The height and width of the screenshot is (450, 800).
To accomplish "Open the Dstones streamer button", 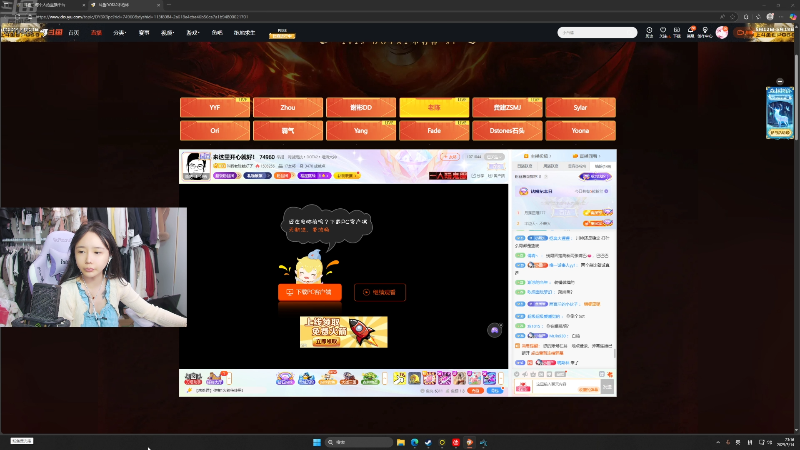I will point(507,131).
